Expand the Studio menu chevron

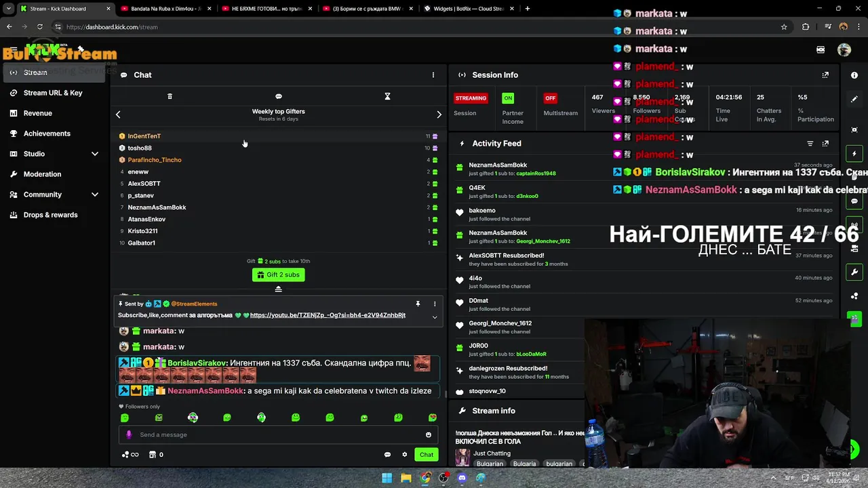pos(95,154)
